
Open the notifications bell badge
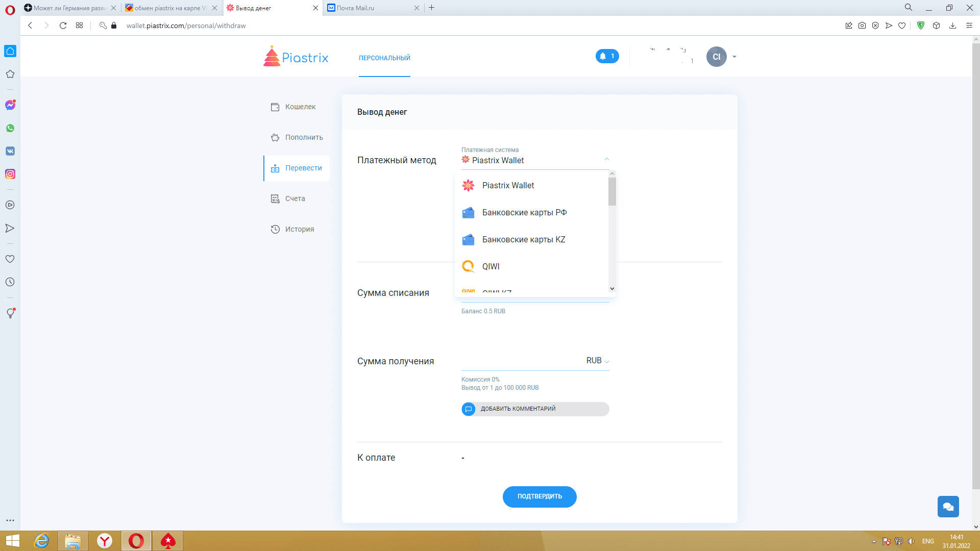pos(607,56)
